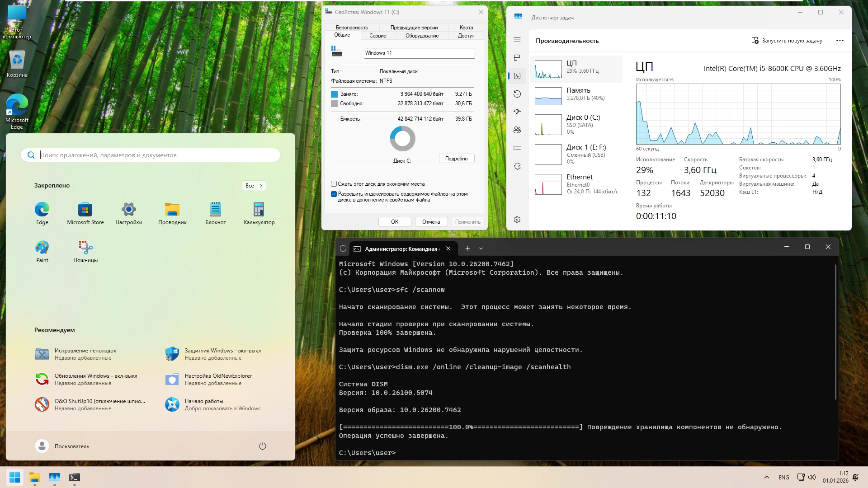
Task: Open Services icon in Task Manager sidebar
Action: click(x=517, y=166)
